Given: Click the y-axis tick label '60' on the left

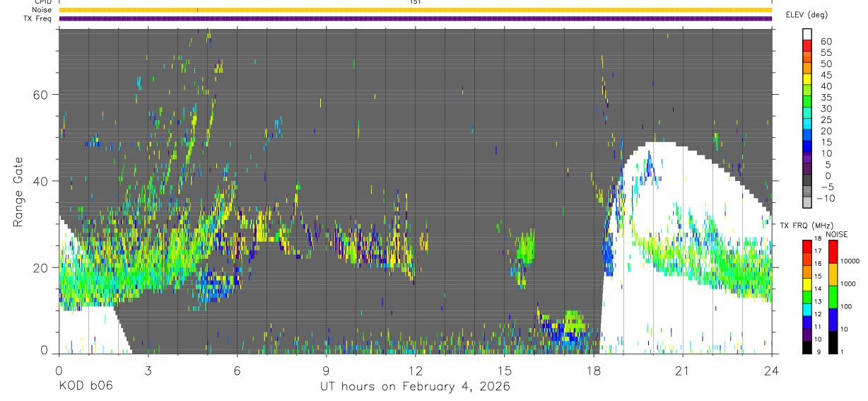Looking at the screenshot, I should (41, 95).
